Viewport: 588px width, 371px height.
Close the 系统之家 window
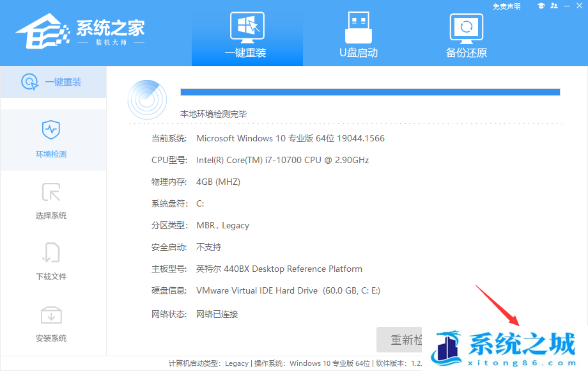click(580, 6)
